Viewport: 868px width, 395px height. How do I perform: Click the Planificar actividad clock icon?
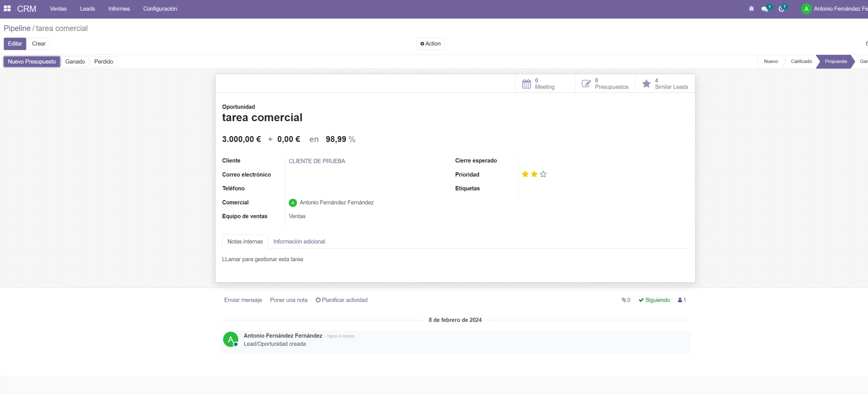pyautogui.click(x=317, y=300)
